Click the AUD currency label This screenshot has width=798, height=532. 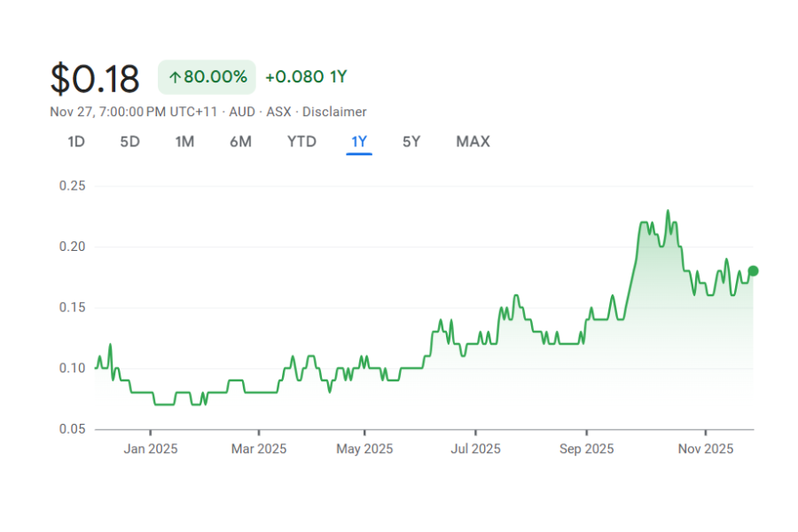[x=242, y=112]
